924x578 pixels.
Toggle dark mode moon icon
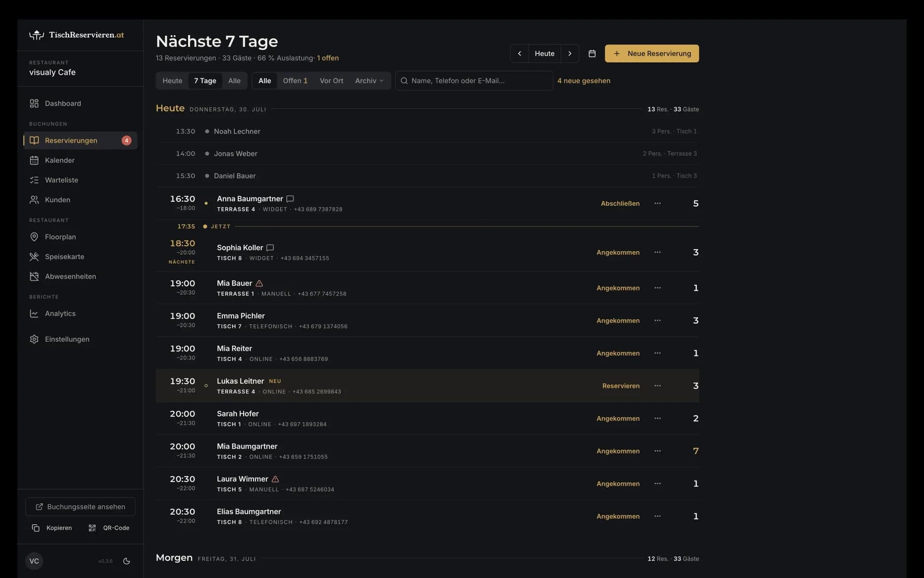pos(126,561)
